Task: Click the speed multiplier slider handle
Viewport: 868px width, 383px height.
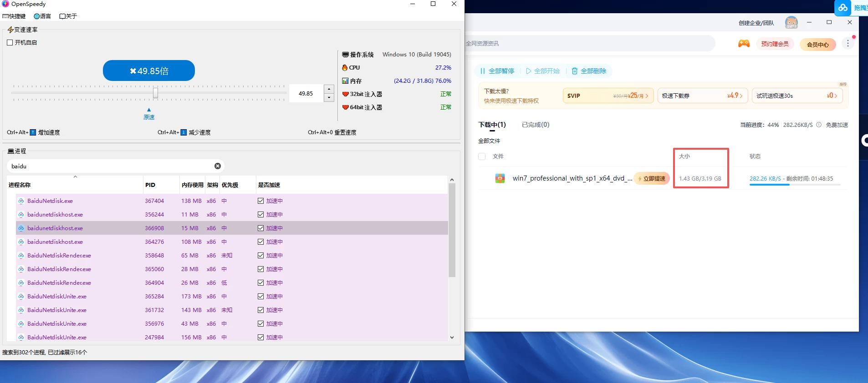Action: point(155,93)
